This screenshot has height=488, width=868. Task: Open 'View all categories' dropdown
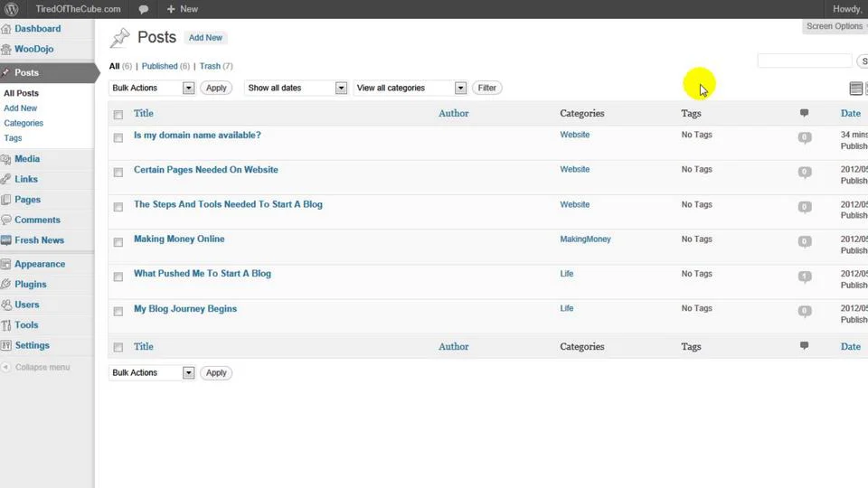[410, 88]
